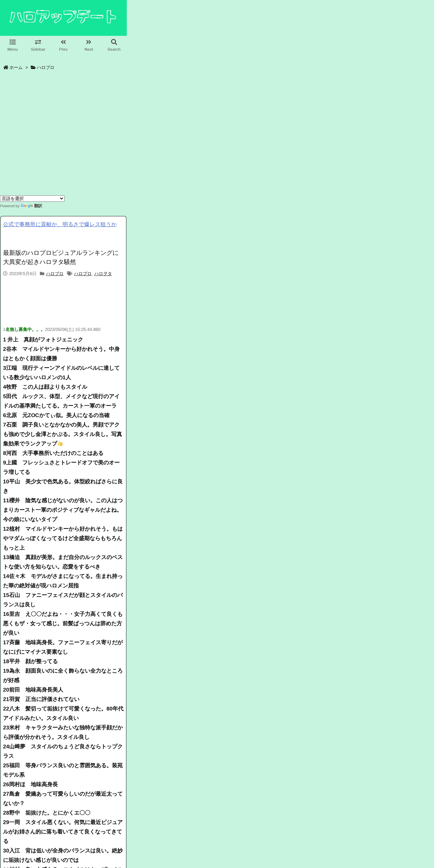Click the line "21羽賀 正当に評価されてない"
Viewport: 434px width, 868px height.
pos(41,699)
